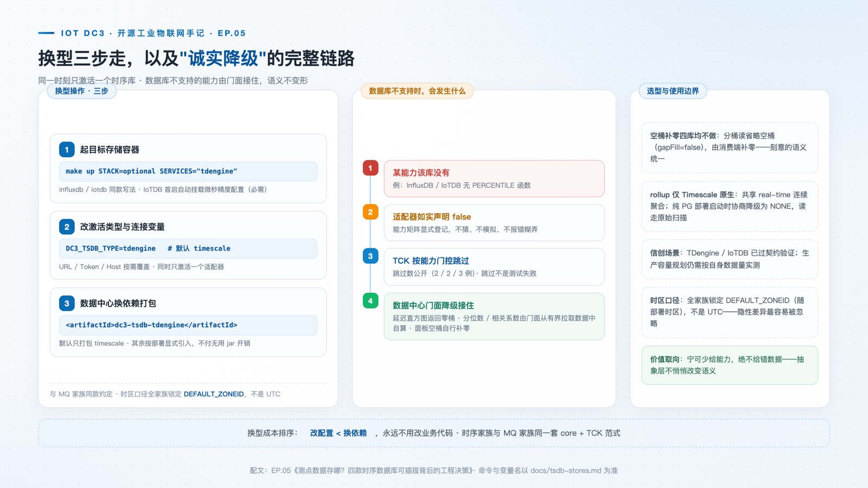The width and height of the screenshot is (868, 488).
Task: Click the footer caption mentioning docs/tsdb-stores.md
Action: (x=434, y=471)
